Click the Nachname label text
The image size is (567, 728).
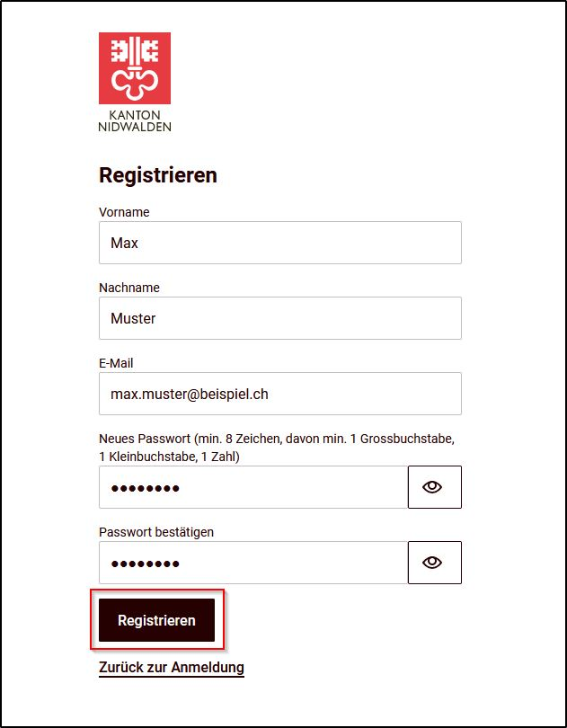pos(129,288)
